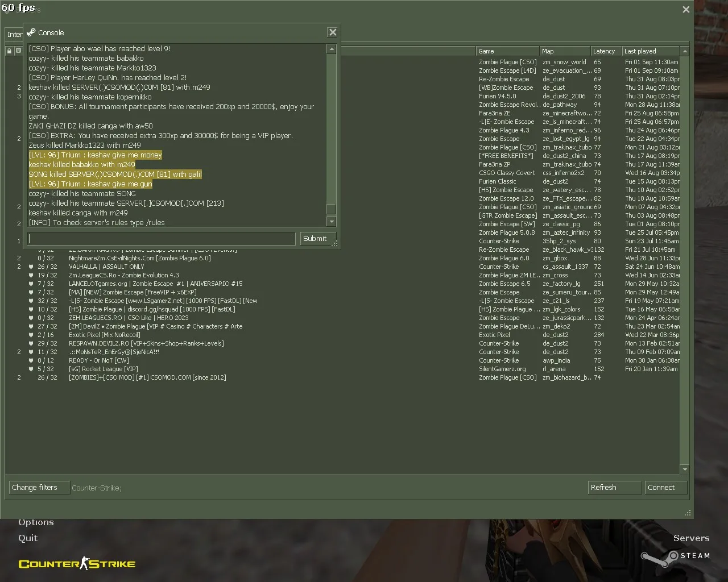Click server list scrollbar up arrow
Viewport: 728px width, 582px height.
coord(685,51)
